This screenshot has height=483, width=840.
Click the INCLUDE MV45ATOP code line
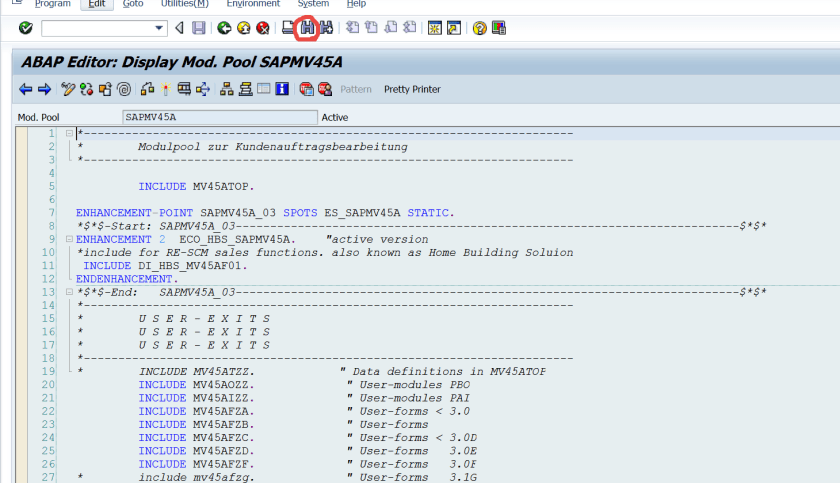pos(196,186)
